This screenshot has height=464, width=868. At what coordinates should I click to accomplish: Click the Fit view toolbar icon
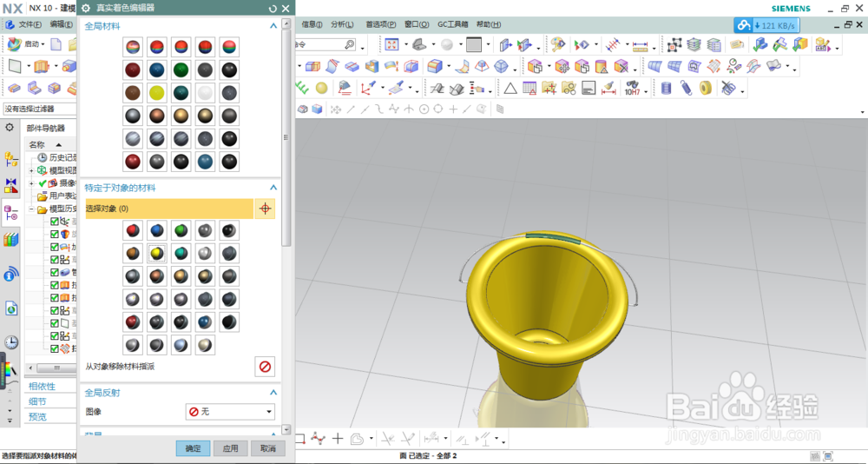pos(392,45)
